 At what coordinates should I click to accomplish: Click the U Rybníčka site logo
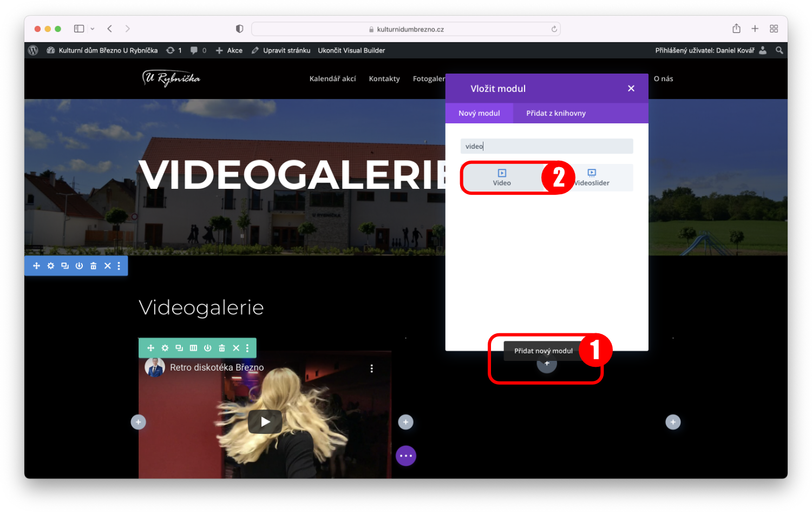(171, 78)
